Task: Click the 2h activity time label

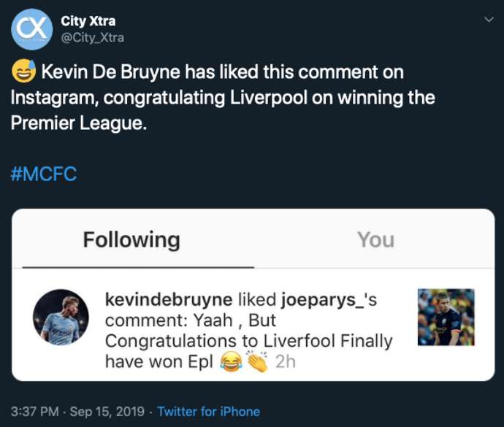Action: (x=285, y=361)
